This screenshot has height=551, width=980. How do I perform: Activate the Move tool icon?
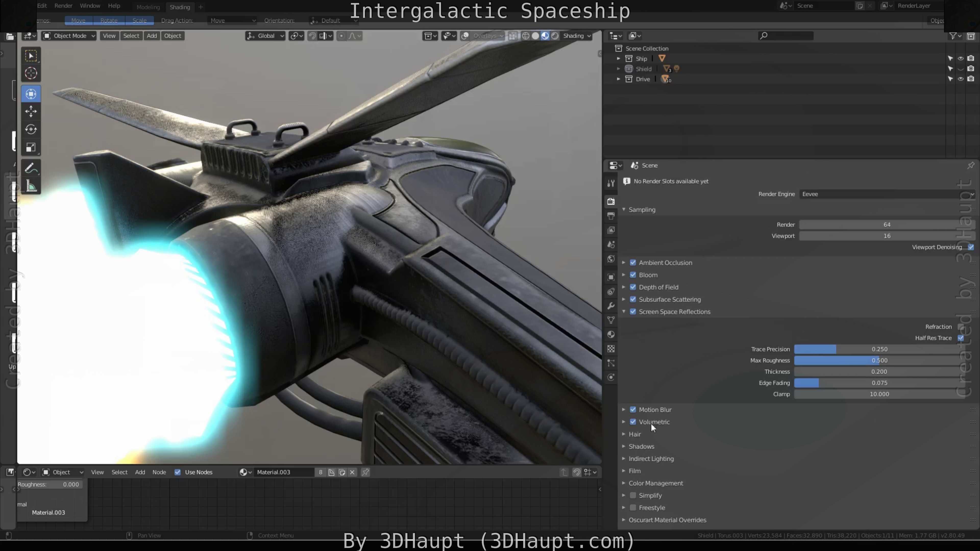point(31,111)
